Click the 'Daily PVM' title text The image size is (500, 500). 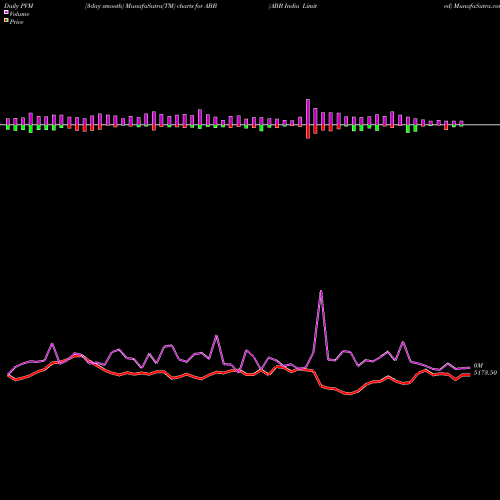coord(19,6)
